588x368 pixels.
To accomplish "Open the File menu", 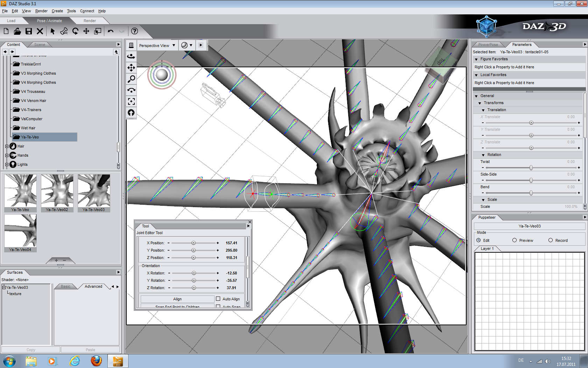I will (x=5, y=11).
